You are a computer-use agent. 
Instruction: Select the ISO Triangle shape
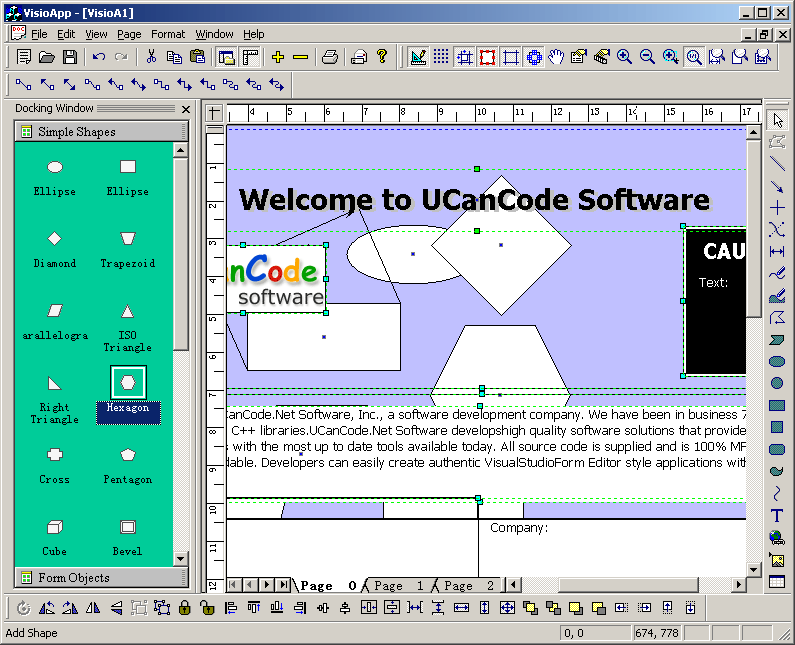tap(128, 328)
